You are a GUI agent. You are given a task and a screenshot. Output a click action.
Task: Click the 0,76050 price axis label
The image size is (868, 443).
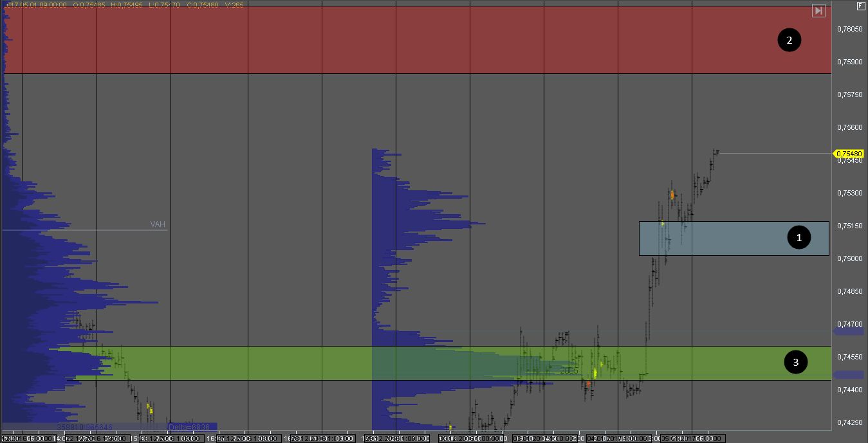849,29
